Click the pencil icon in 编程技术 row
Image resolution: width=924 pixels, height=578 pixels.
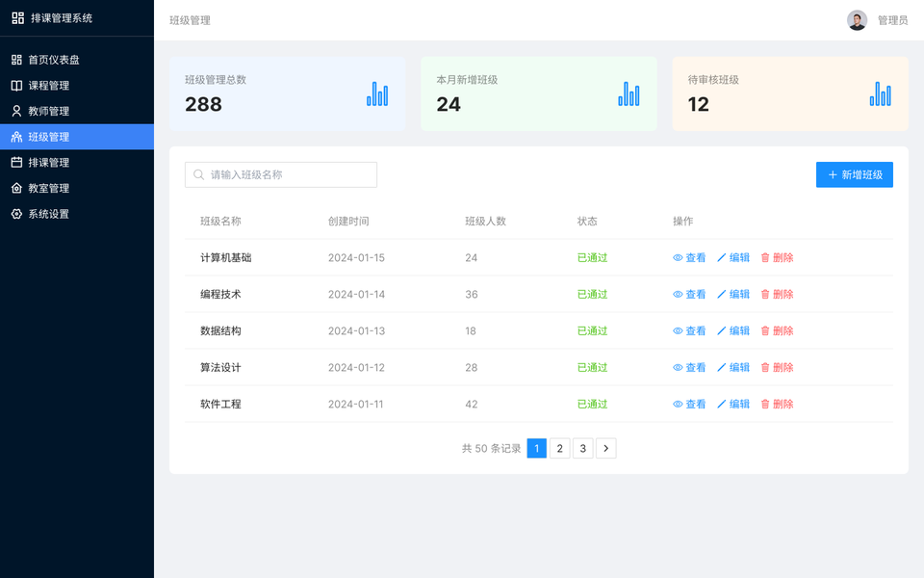(x=721, y=295)
